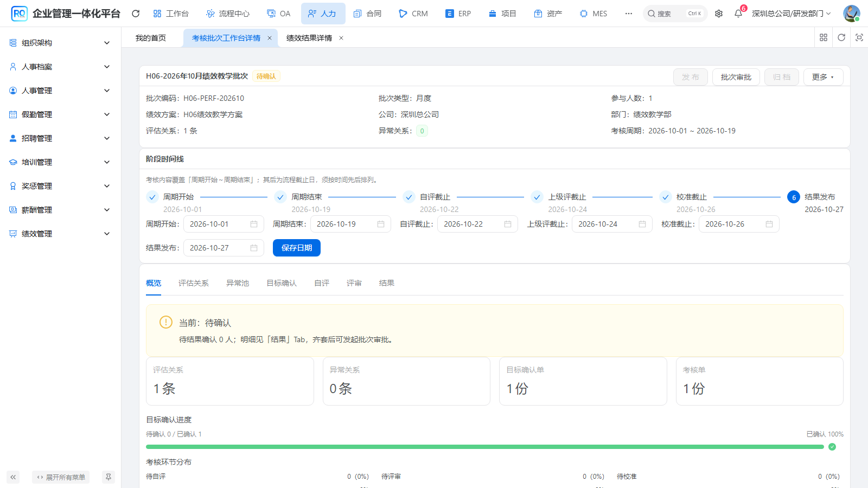Click the user avatar picture
The height and width of the screenshot is (488, 868).
851,14
